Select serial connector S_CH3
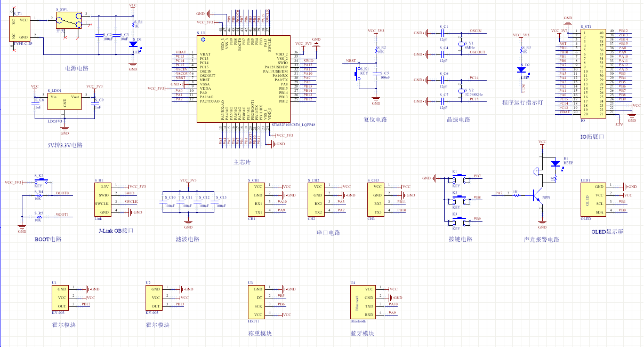The width and height of the screenshot is (644, 347). coord(376,200)
